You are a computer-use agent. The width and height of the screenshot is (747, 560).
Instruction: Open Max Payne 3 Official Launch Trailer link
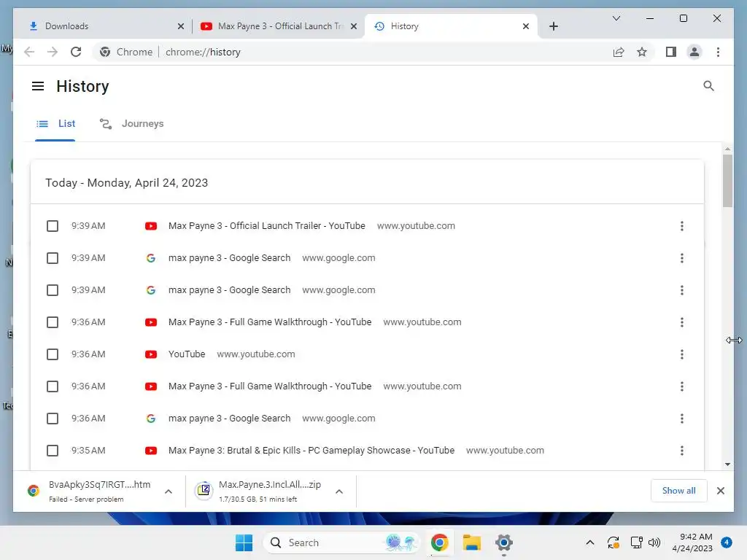pos(267,226)
